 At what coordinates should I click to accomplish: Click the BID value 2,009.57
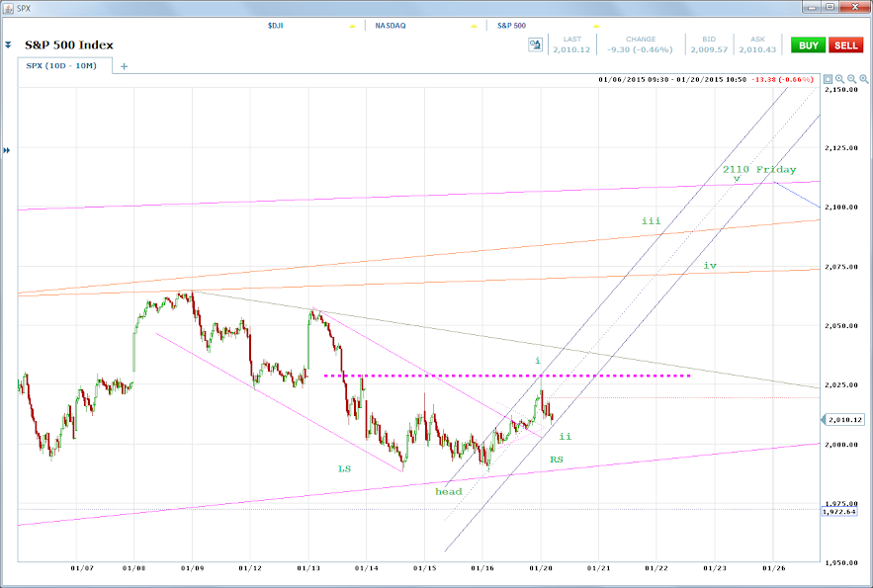pos(709,49)
